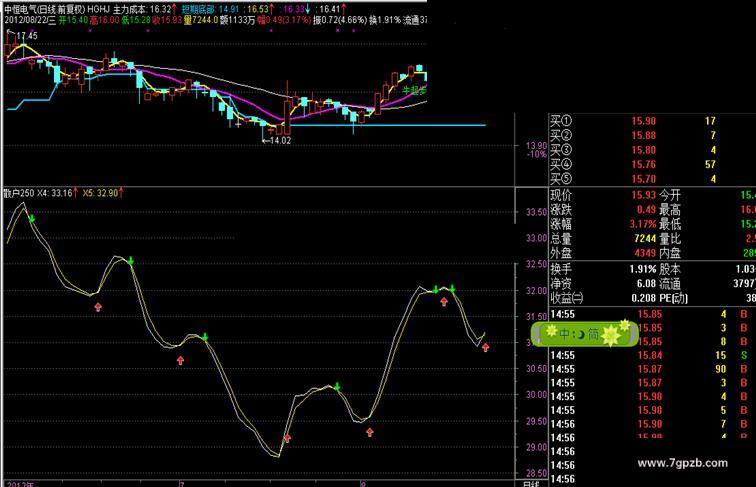Click the volume 量7244.0
This screenshot has height=487, width=756.
[x=201, y=20]
